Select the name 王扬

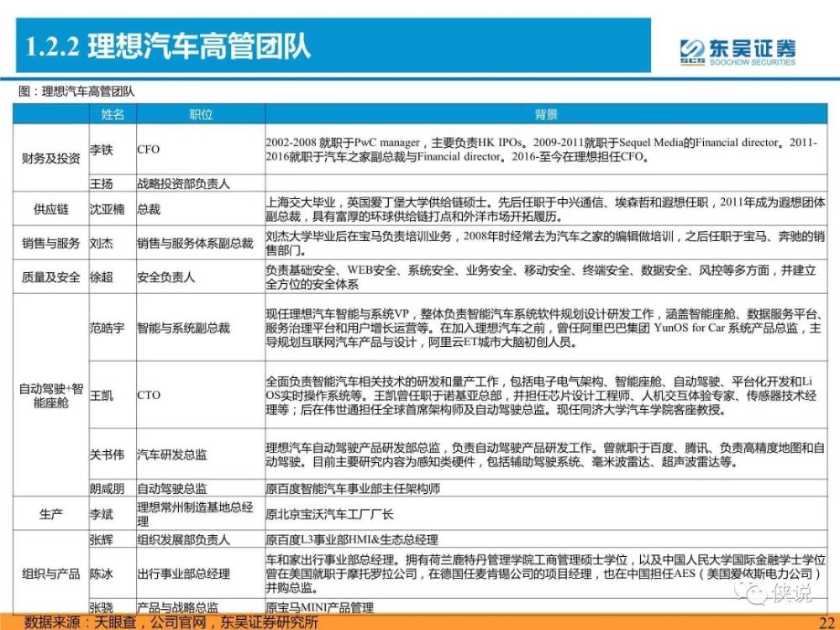pyautogui.click(x=102, y=184)
